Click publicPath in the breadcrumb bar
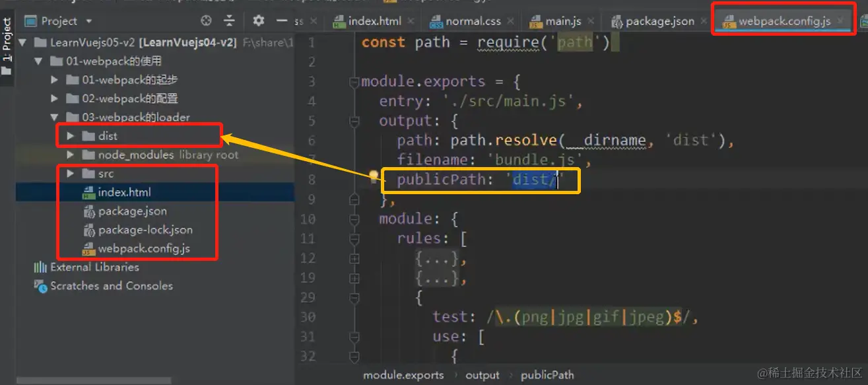This screenshot has width=868, height=385. 547,375
